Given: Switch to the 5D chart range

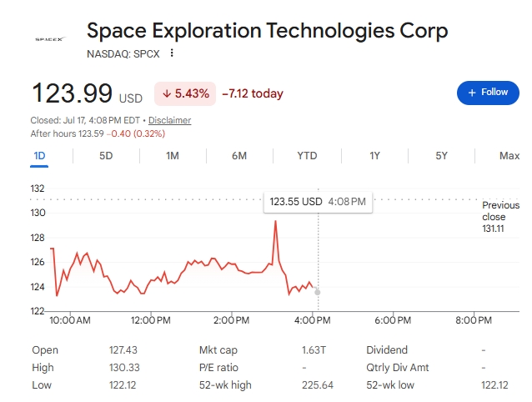Looking at the screenshot, I should coord(106,156).
